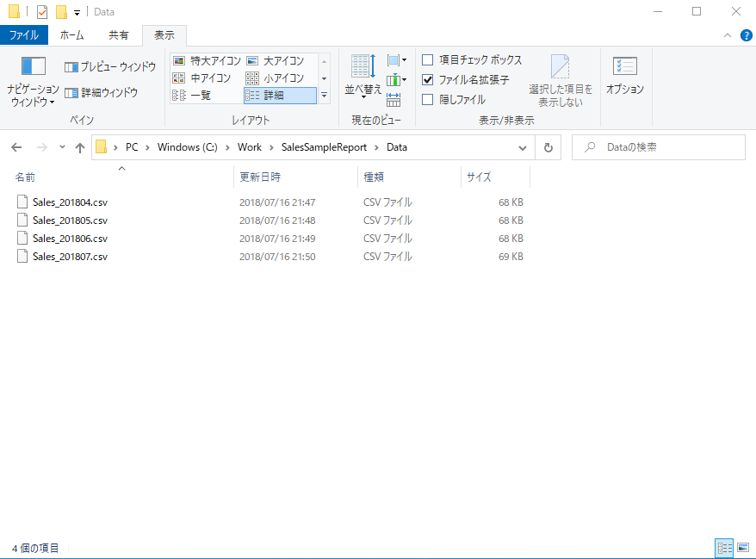Click Size all columns to fit icon

(393, 99)
